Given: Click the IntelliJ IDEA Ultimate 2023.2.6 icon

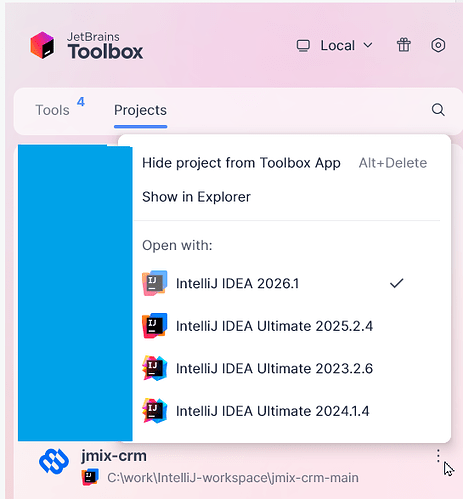Looking at the screenshot, I should tap(154, 368).
